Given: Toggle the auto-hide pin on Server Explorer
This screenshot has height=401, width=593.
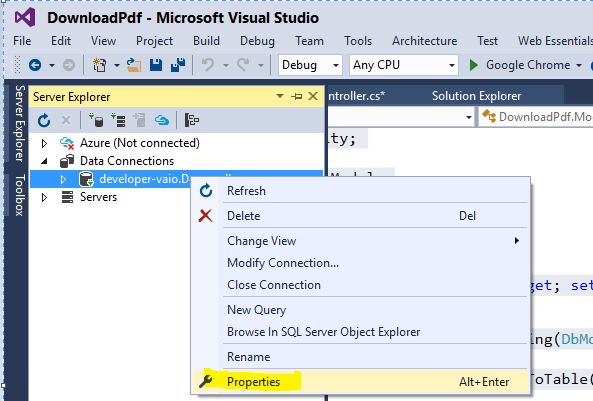Looking at the screenshot, I should [x=297, y=96].
